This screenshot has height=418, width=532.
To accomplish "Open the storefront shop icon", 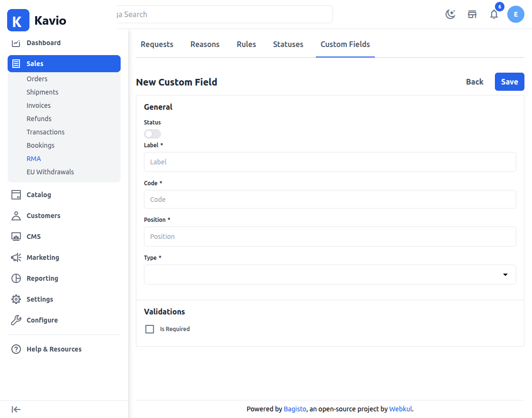I will (x=472, y=14).
